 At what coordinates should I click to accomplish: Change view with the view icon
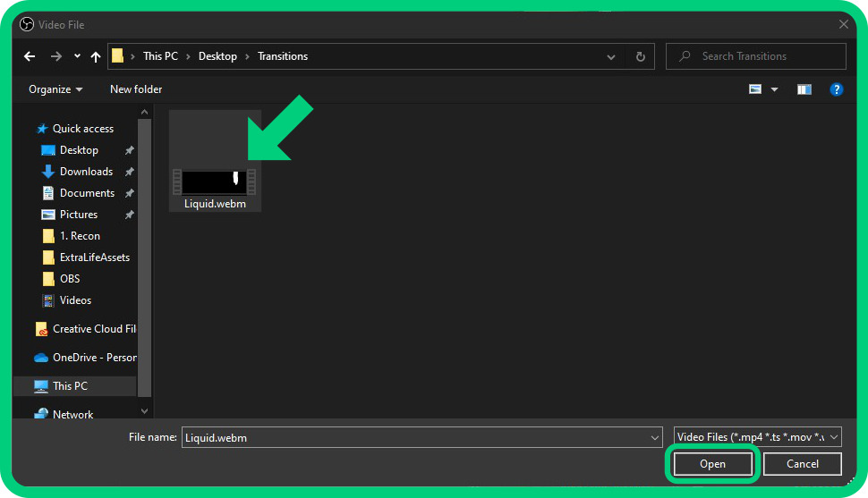(755, 89)
